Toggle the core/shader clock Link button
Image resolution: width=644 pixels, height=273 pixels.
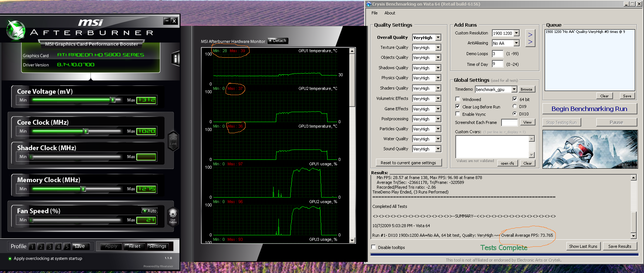173,141
